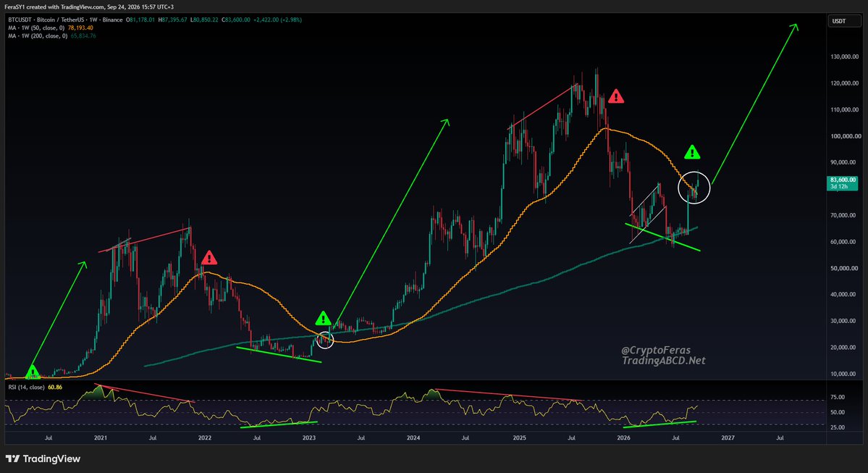
Task: Click the green warning icon above the 2023 circle
Action: (324, 319)
